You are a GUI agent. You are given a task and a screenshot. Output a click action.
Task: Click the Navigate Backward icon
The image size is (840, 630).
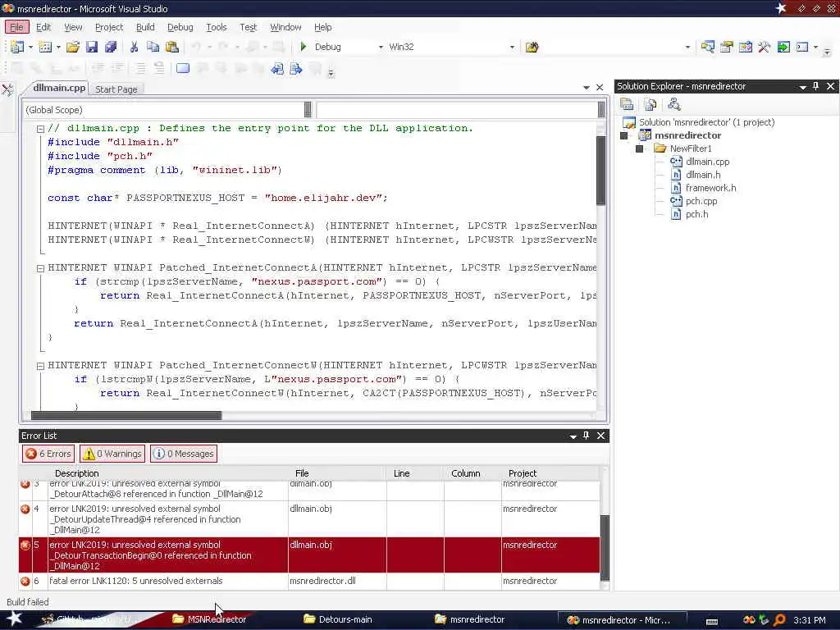pyautogui.click(x=277, y=69)
